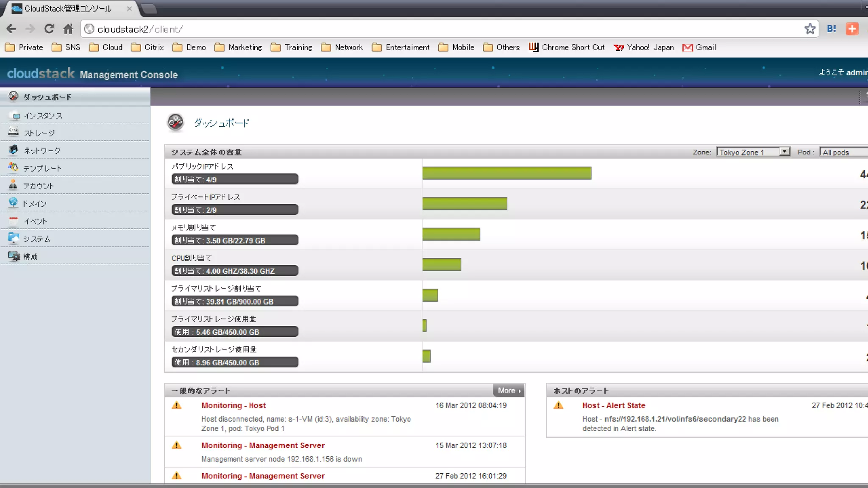The width and height of the screenshot is (868, 488).
Task: Click the Accounts person icon in the sidebar
Action: tap(14, 185)
